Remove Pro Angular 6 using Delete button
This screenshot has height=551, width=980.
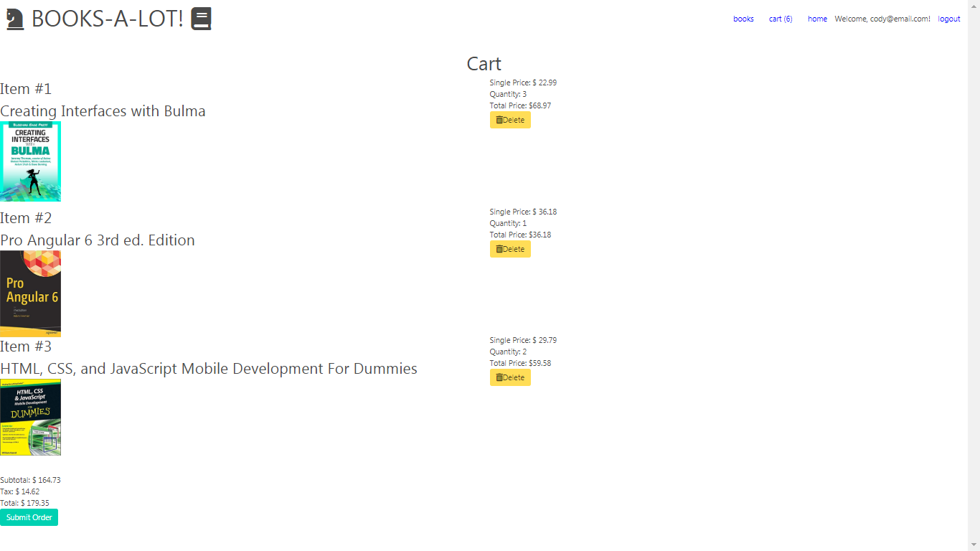510,249
